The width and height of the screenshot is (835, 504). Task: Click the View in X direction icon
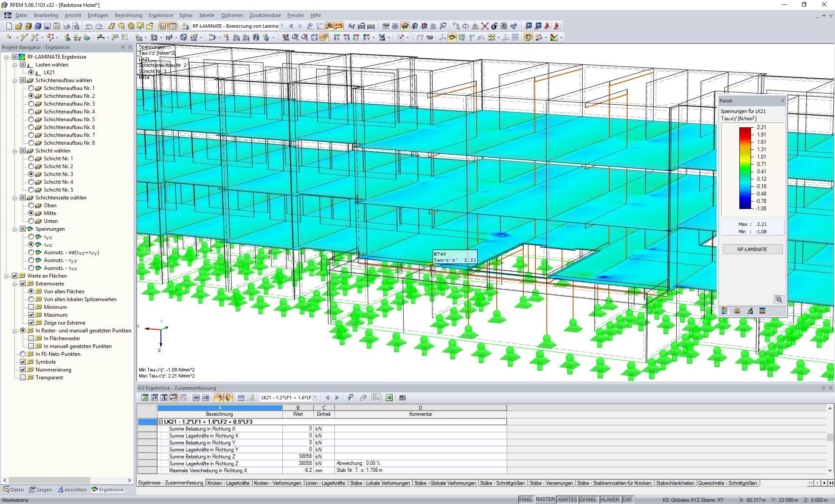(337, 37)
